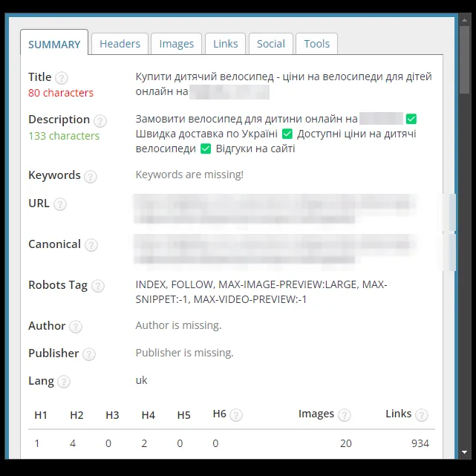Click the H1 count value 1
Image resolution: width=476 pixels, height=476 pixels.
tap(37, 443)
